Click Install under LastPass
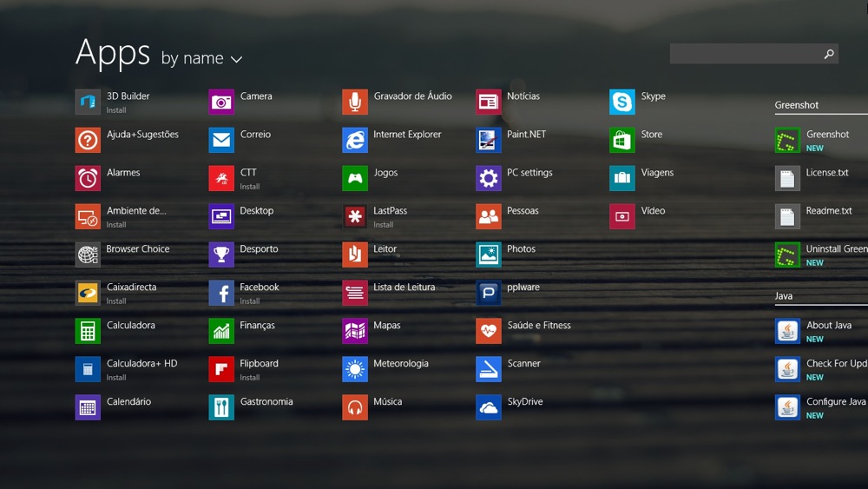868x489 pixels. point(383,225)
